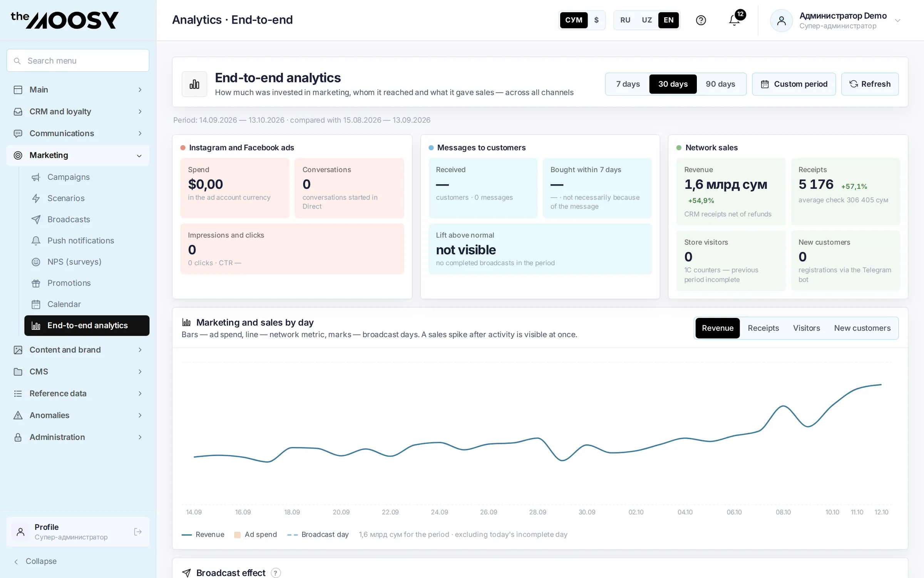Click the Promotions gift icon
Image resolution: width=924 pixels, height=578 pixels.
pos(36,283)
